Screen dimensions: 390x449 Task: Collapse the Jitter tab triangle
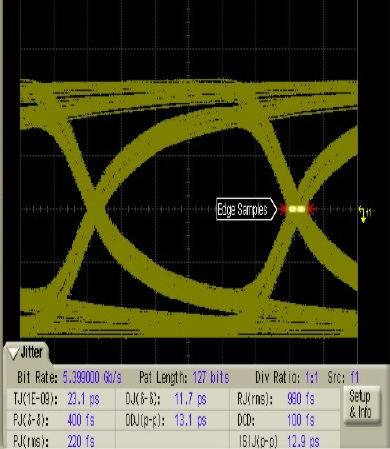[x=13, y=353]
